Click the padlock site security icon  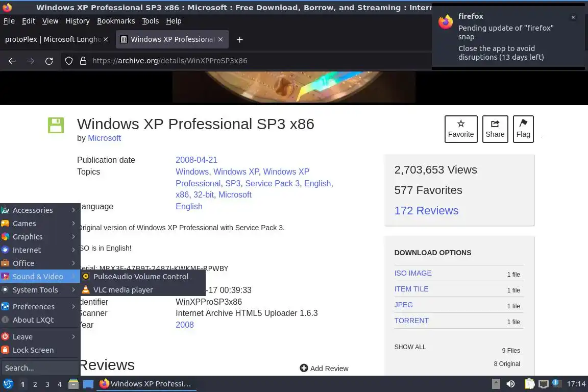(x=83, y=61)
